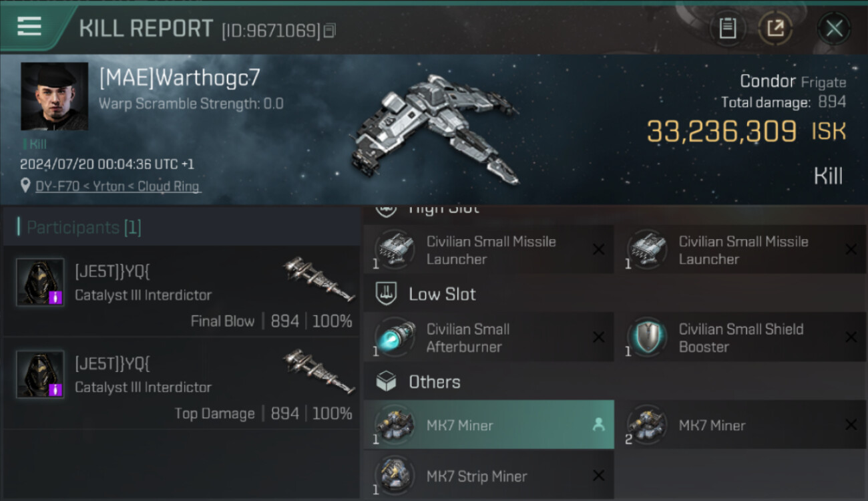868x501 pixels.
Task: Open the Final Blow participant's portrait
Action: [x=40, y=282]
